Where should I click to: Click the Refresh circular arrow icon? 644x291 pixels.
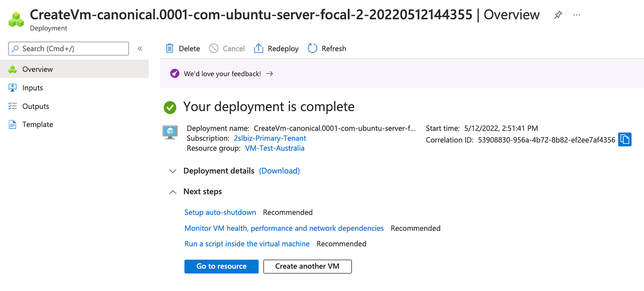tap(312, 48)
